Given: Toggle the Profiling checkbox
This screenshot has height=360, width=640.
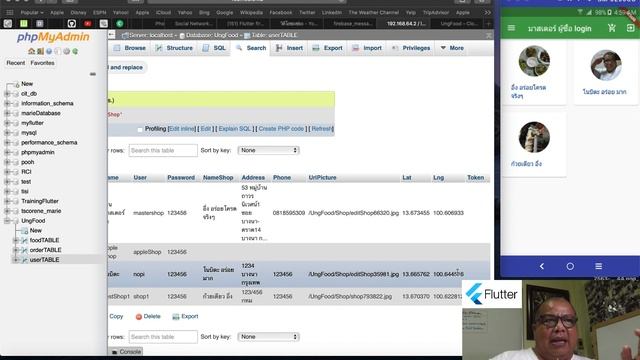Looking at the screenshot, I should coord(140,129).
